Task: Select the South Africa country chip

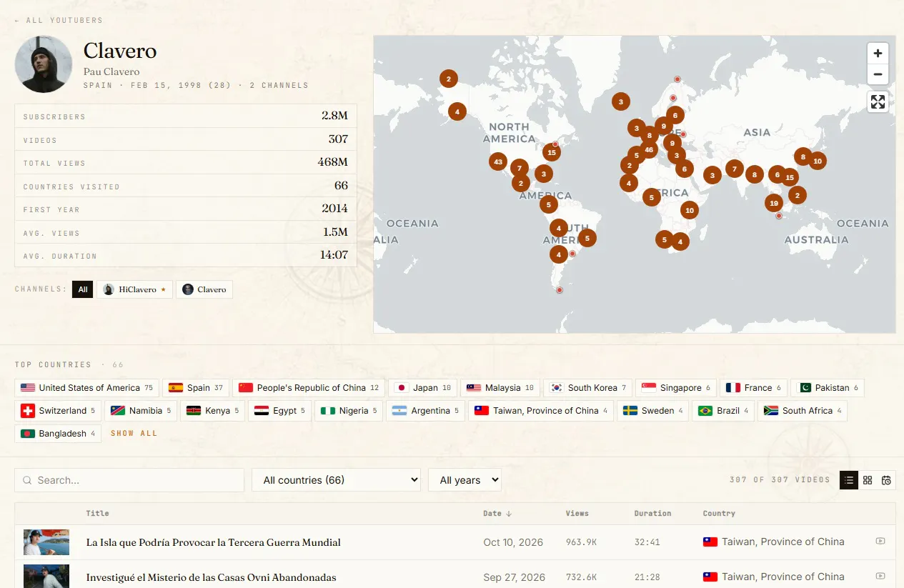Action: [803, 411]
